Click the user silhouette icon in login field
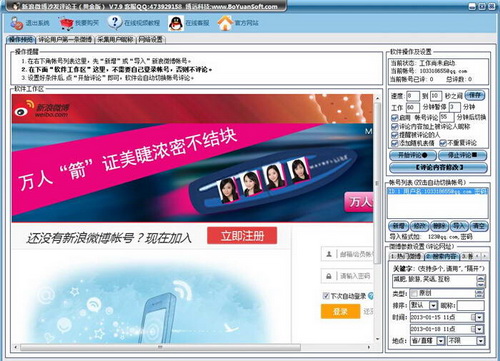Image resolution: width=500 pixels, height=361 pixels. [x=329, y=254]
